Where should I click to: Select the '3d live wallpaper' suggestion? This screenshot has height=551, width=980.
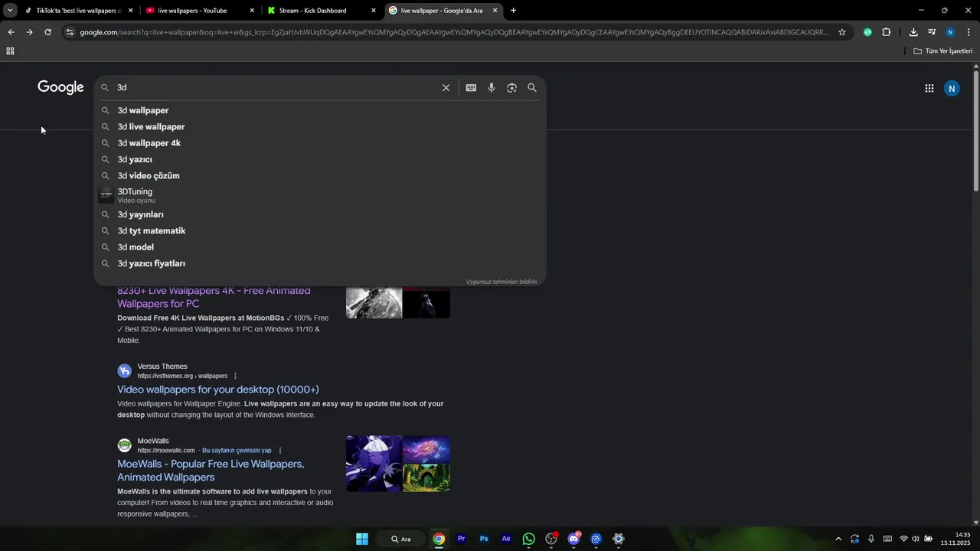pos(320,127)
